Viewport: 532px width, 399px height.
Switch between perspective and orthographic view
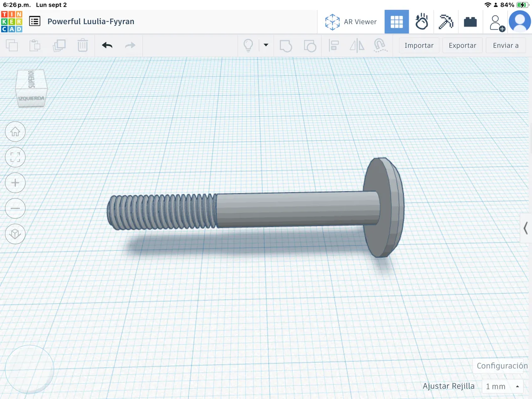pos(15,234)
